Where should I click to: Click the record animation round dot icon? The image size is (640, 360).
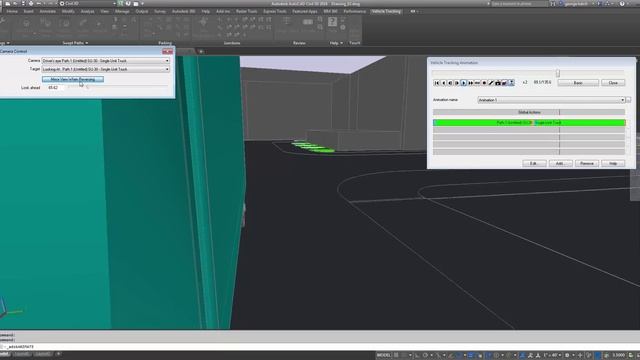tap(484, 83)
